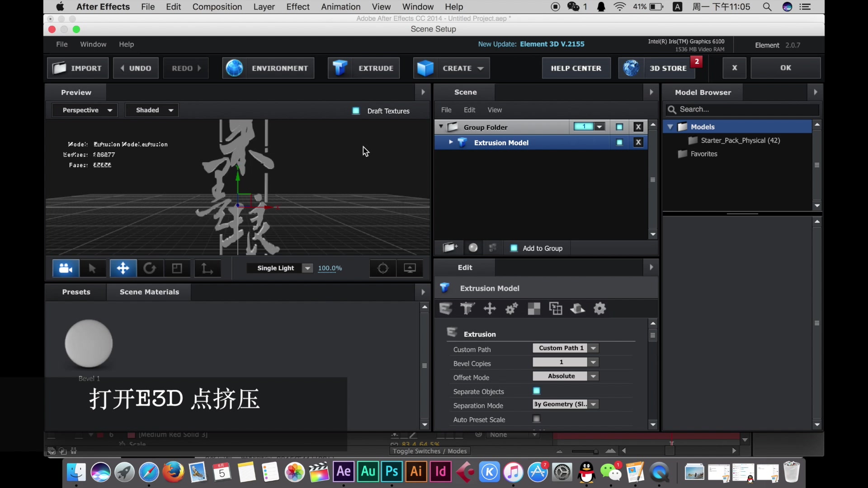Viewport: 868px width, 488px height.
Task: Toggle Draft Textures in the preview
Action: point(356,111)
